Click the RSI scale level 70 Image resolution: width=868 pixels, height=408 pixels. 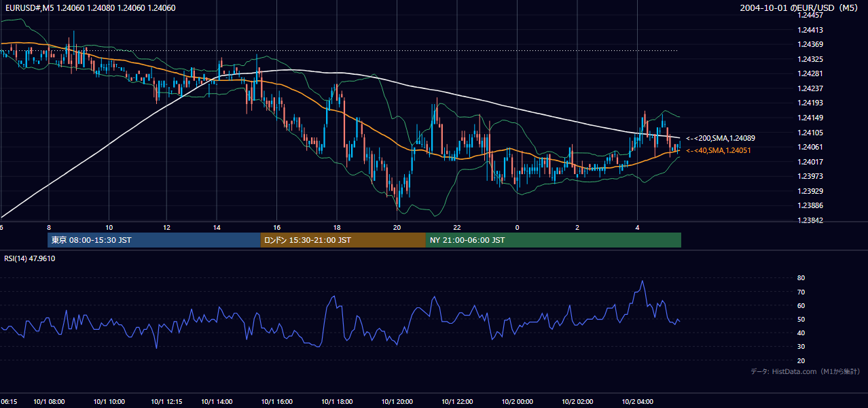tap(801, 292)
